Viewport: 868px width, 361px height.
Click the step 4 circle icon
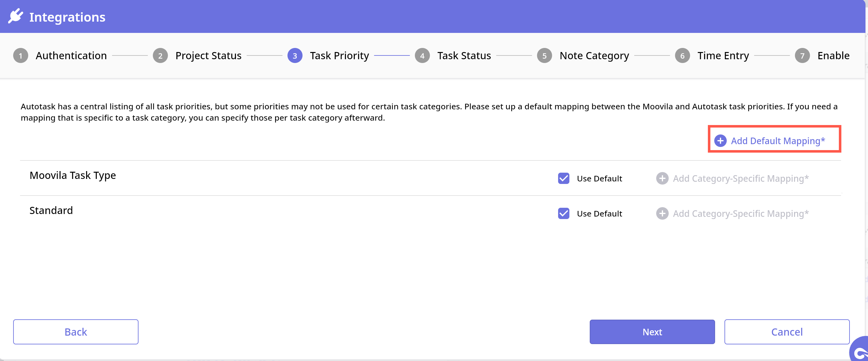[422, 55]
